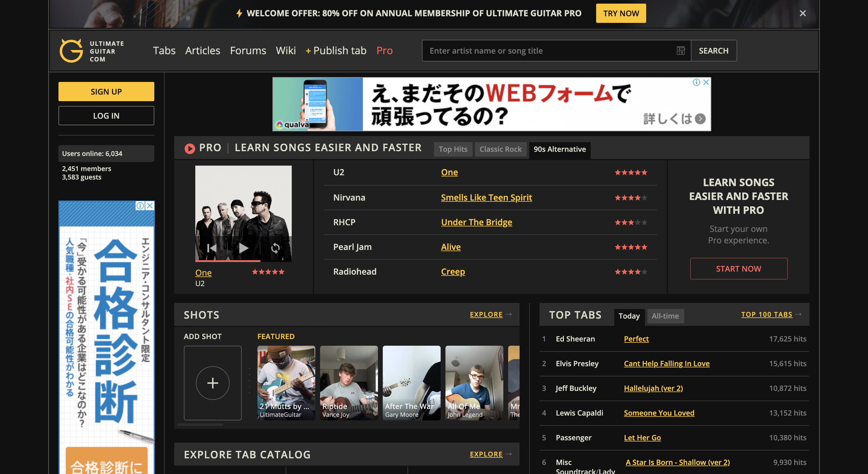Click the plus icon before Publish tab

click(x=308, y=51)
